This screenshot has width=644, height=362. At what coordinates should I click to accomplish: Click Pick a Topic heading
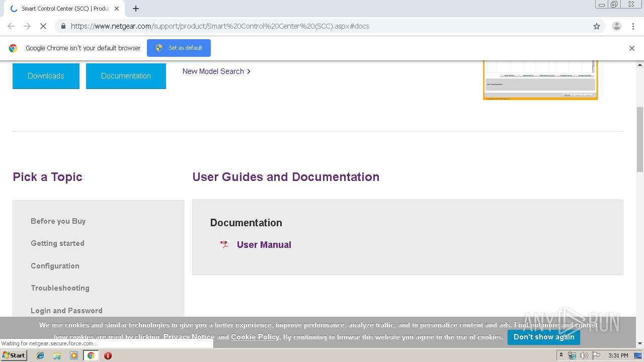pyautogui.click(x=47, y=177)
